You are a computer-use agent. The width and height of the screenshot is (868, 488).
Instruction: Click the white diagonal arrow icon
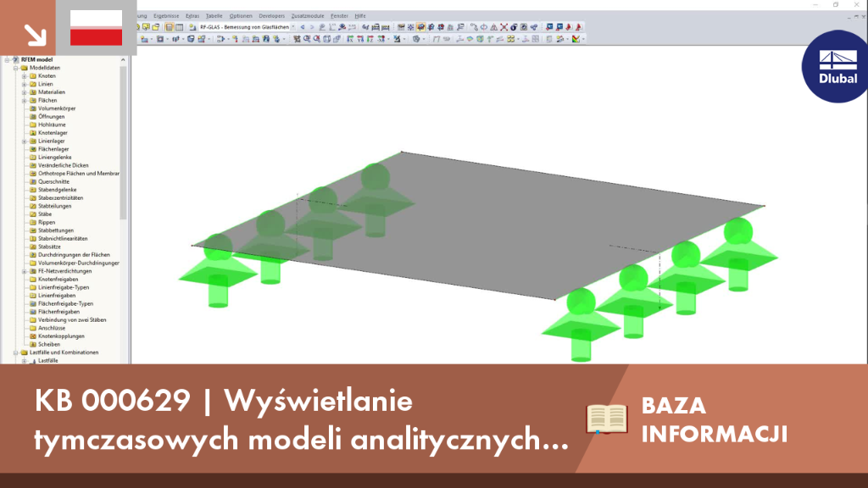tap(36, 35)
